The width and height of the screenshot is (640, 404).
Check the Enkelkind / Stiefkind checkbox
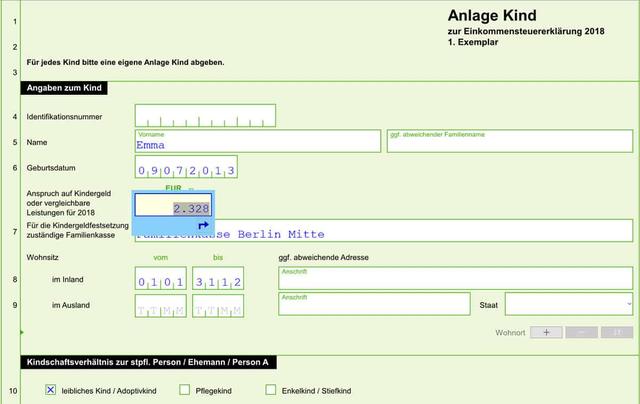tap(271, 390)
